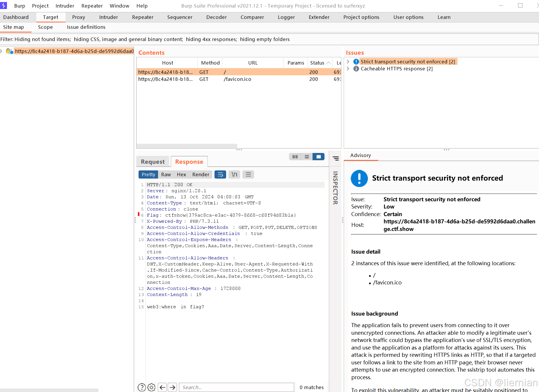539x392 pixels.
Task: Click the site map filter bar
Action: 269,39
